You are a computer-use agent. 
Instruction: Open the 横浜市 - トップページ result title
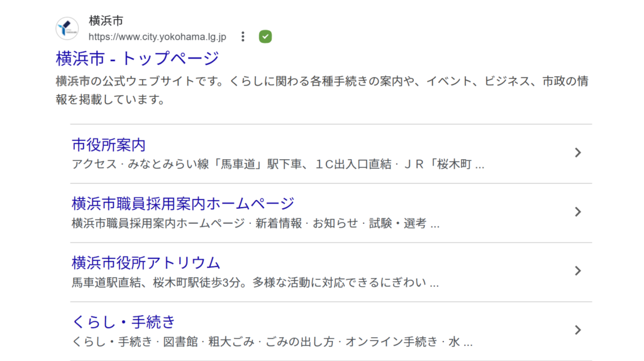click(137, 58)
